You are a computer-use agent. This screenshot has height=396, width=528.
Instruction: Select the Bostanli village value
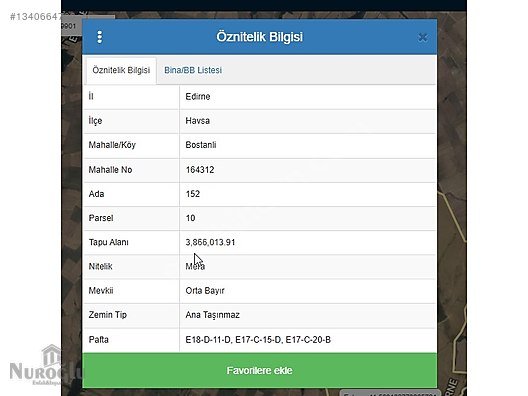point(201,145)
